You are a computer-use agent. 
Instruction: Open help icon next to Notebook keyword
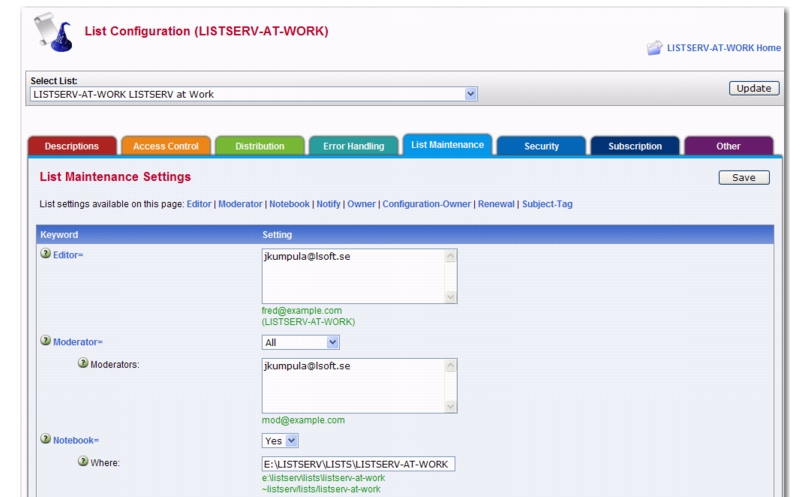(x=45, y=439)
